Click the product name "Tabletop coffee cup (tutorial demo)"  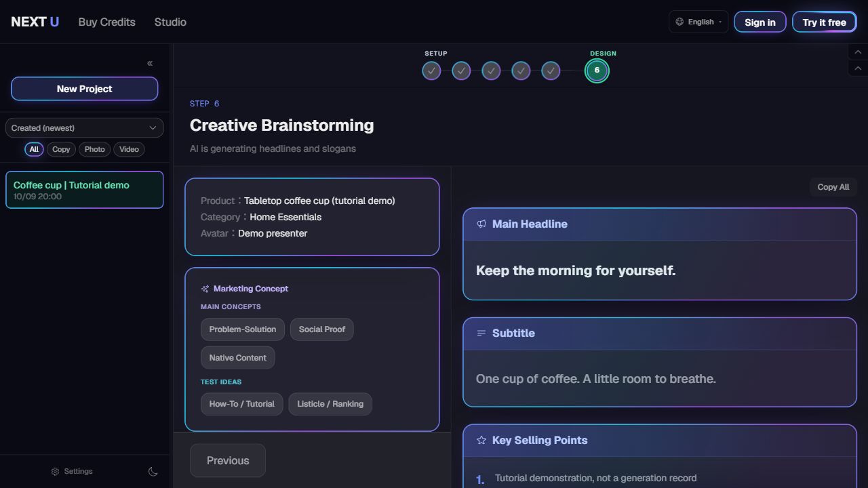pos(319,201)
